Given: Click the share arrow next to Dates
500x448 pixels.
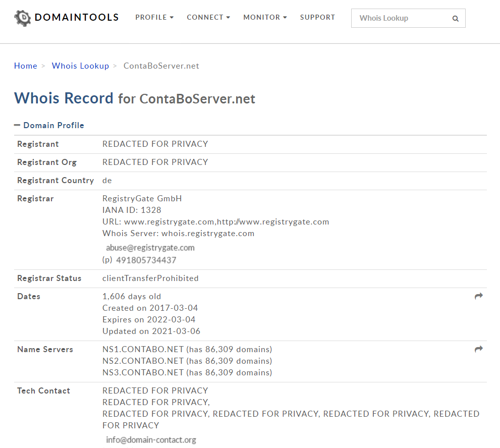Looking at the screenshot, I should tap(479, 296).
